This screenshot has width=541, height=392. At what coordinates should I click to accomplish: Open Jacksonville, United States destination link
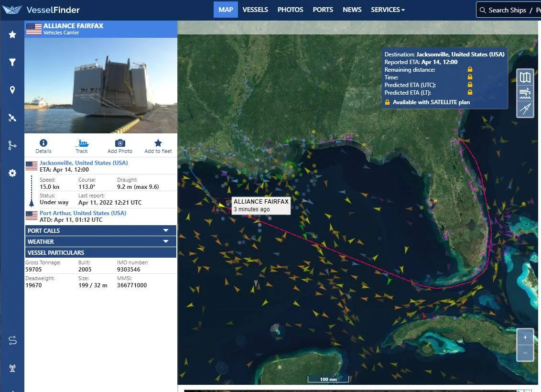(x=84, y=163)
